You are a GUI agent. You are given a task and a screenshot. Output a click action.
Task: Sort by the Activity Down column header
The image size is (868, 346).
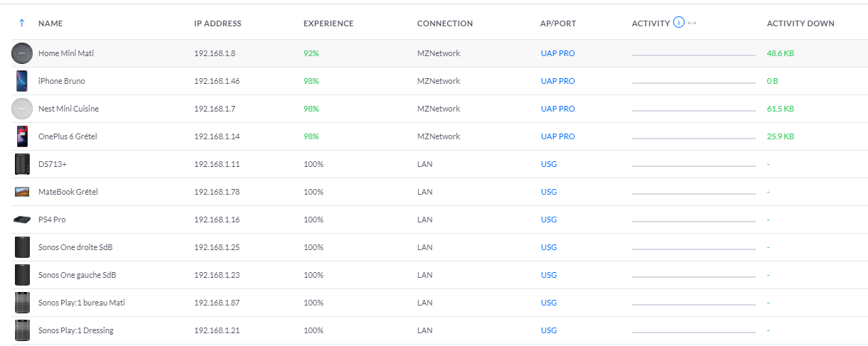[800, 23]
